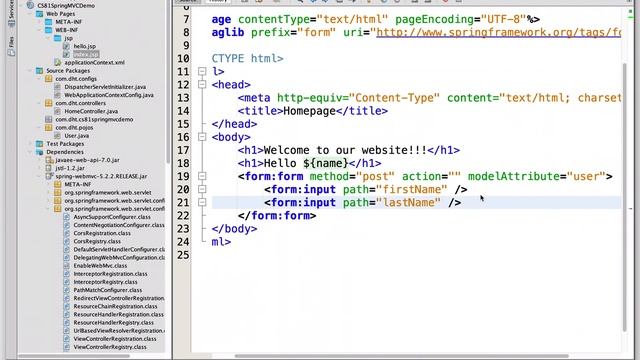Collapse the code fold on line 11
Viewport: 640px width, 360px height.
[x=202, y=71]
